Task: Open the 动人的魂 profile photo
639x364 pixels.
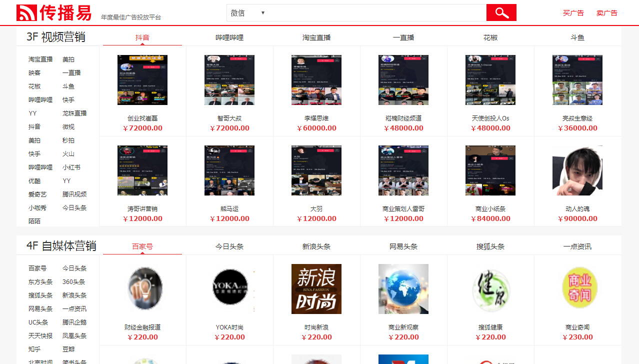Action: pos(577,170)
